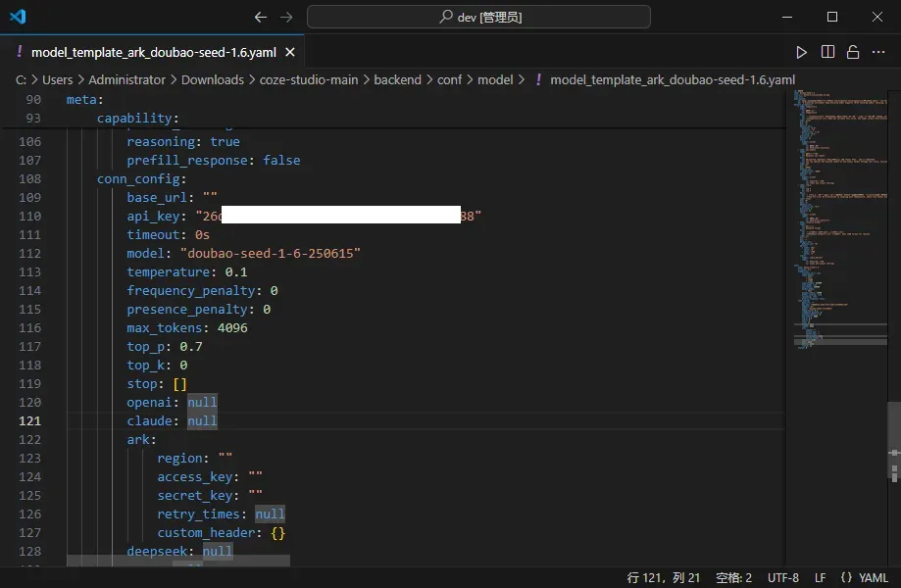Click the deepseek: null line

[x=179, y=551]
